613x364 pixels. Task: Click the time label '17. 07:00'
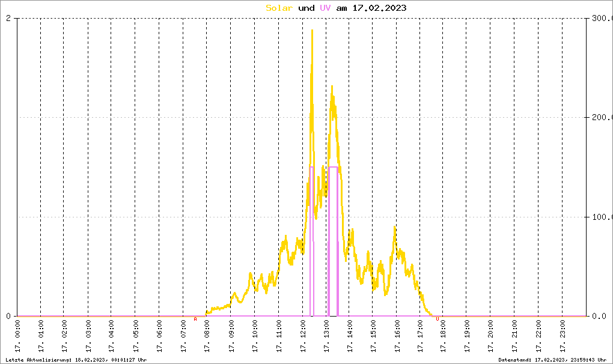[x=184, y=336]
